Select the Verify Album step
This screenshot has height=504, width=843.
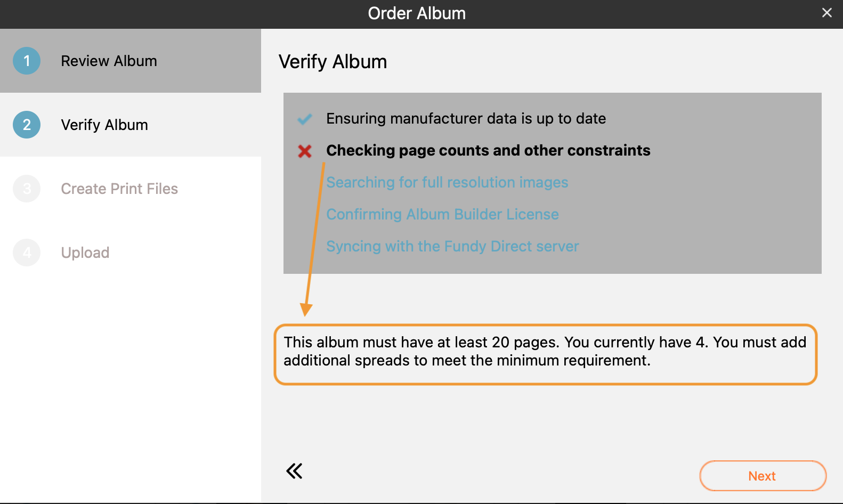click(131, 125)
